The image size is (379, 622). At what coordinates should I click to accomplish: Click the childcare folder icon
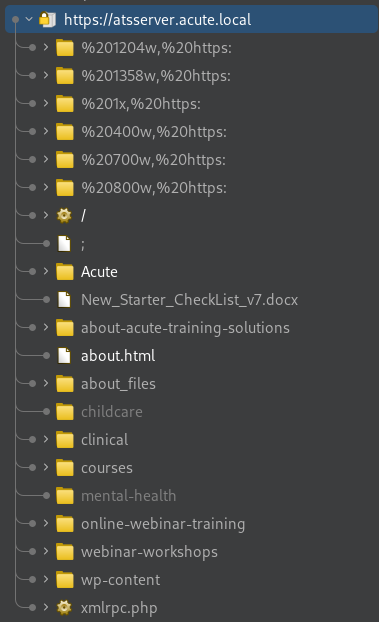(65, 412)
